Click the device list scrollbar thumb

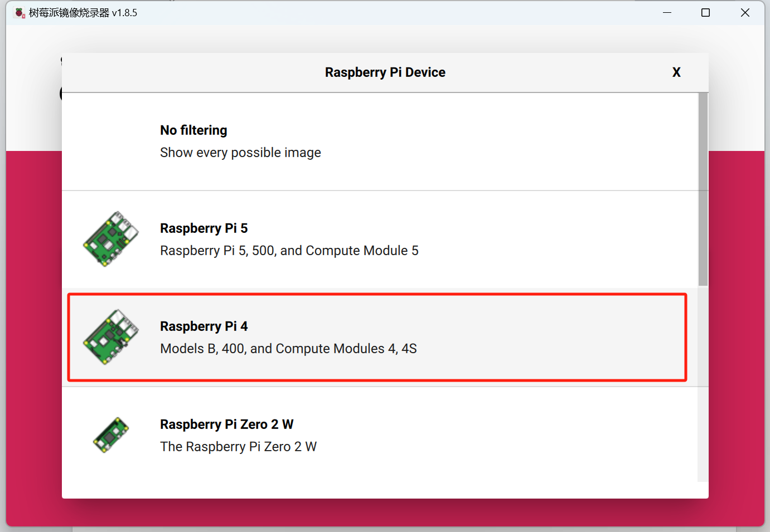tap(703, 189)
